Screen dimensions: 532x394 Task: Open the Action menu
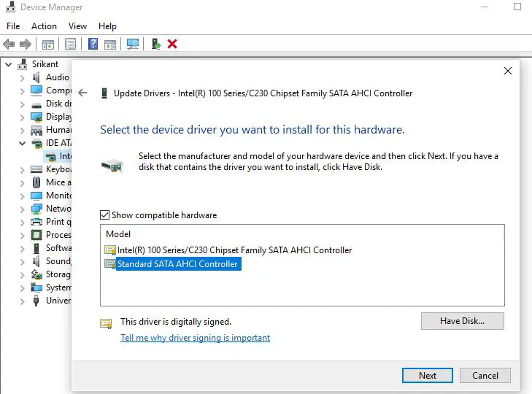(x=44, y=26)
